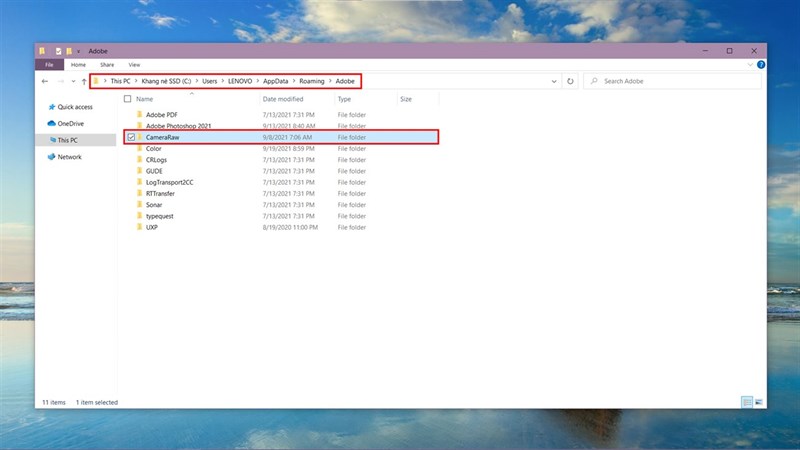This screenshot has height=450, width=800.
Task: Open the Help question mark icon
Action: (761, 65)
